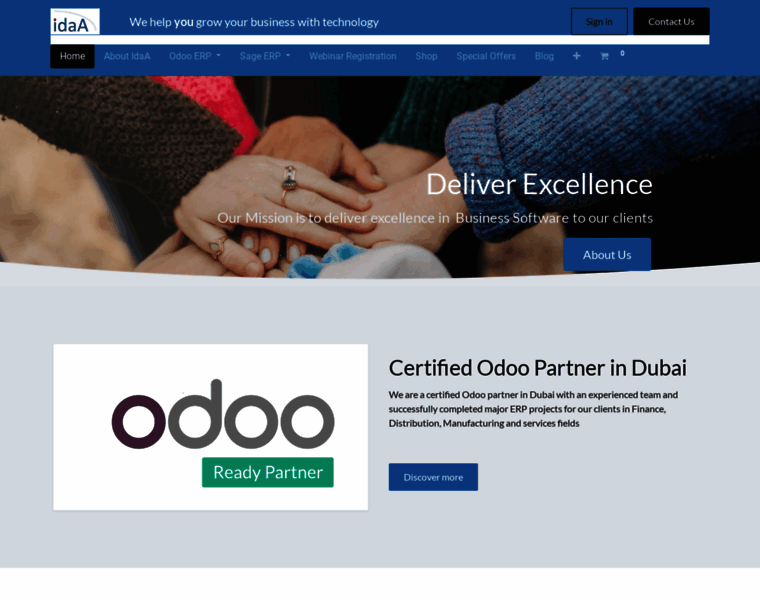Click the idaA logo
The height and width of the screenshot is (600, 760).
75,21
